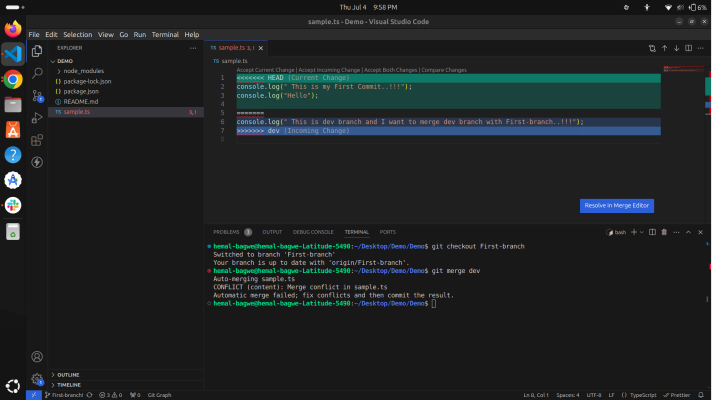Open the Terminal menu

(x=165, y=35)
